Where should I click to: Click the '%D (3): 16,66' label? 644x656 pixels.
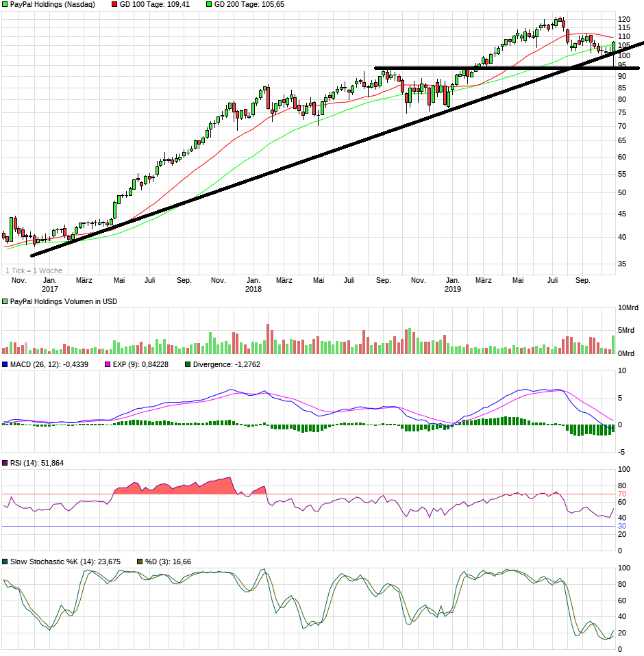[x=168, y=562]
